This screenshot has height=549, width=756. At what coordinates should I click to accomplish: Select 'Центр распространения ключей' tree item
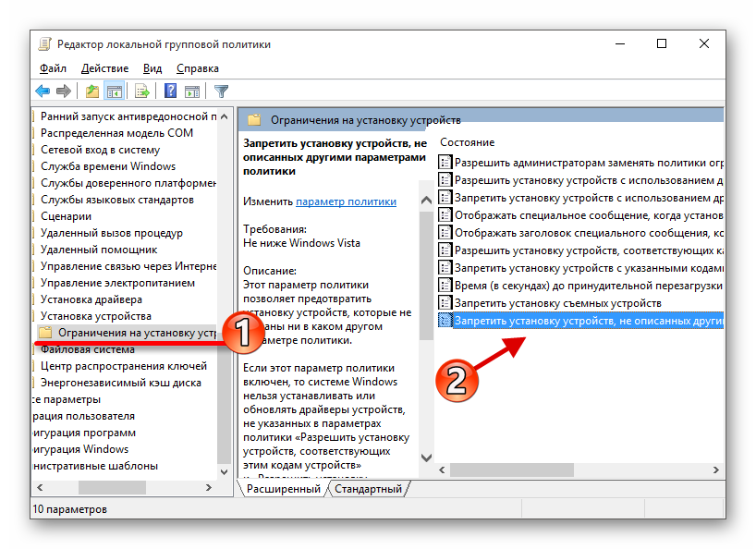tap(124, 366)
